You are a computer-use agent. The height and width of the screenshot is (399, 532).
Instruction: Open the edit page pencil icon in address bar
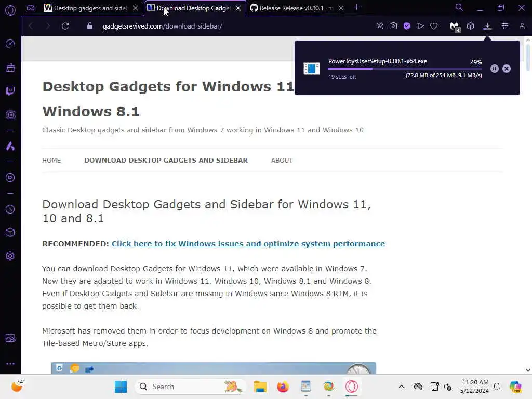(380, 26)
